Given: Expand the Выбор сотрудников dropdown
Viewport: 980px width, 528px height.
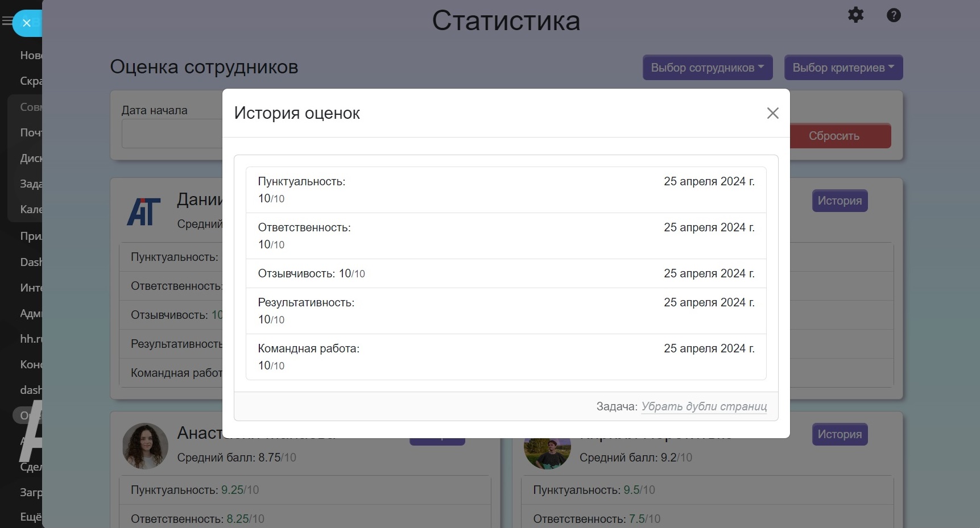Looking at the screenshot, I should [707, 68].
